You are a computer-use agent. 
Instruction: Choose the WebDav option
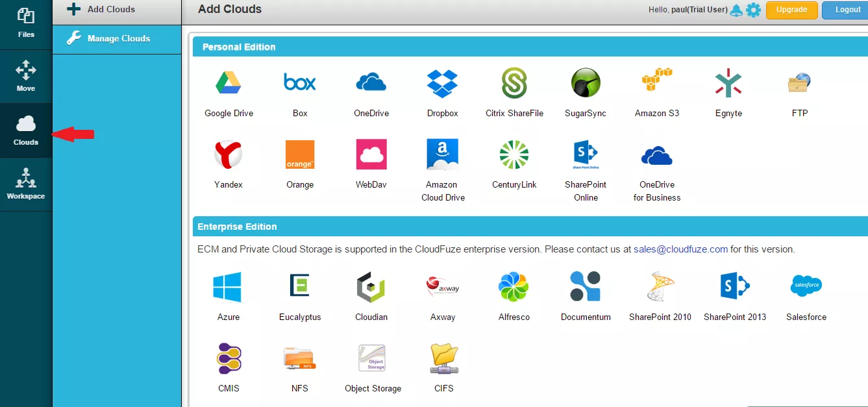(371, 154)
